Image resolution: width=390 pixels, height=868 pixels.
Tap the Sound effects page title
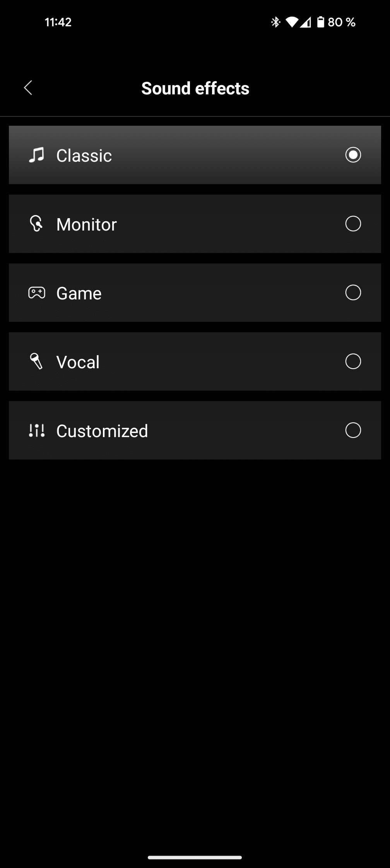point(195,88)
